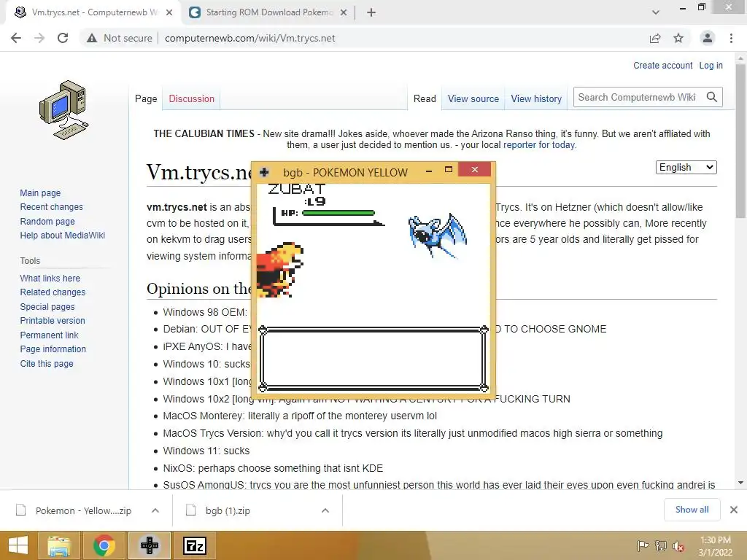Viewport: 747px width, 560px height.
Task: Click the bgb POKEMON YELLOW title bar
Action: click(345, 172)
